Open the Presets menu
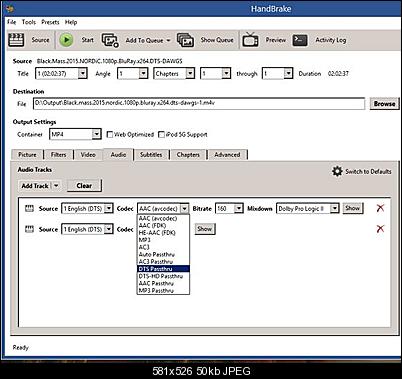Viewport: 402px width, 379px height. tap(50, 22)
